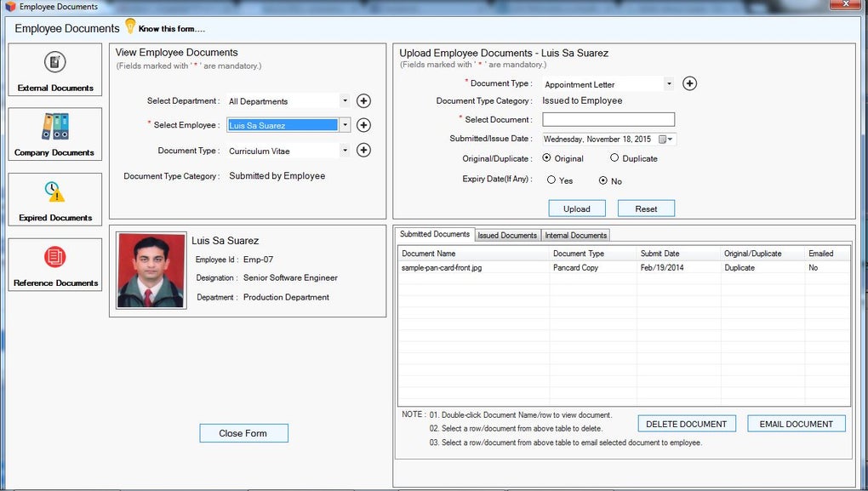
Task: Select the sample-pan-card-front.jpg row
Action: click(623, 268)
